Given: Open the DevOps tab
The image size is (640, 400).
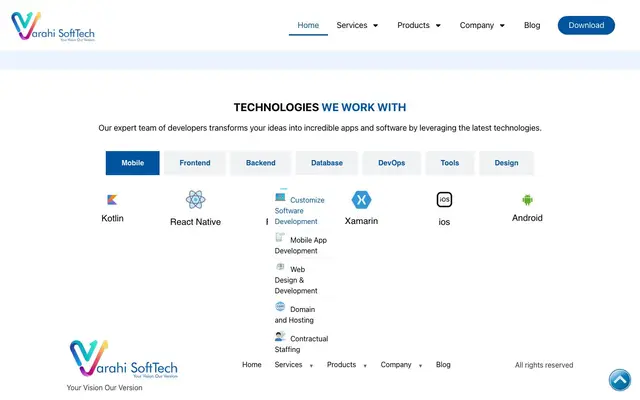Looking at the screenshot, I should [391, 163].
